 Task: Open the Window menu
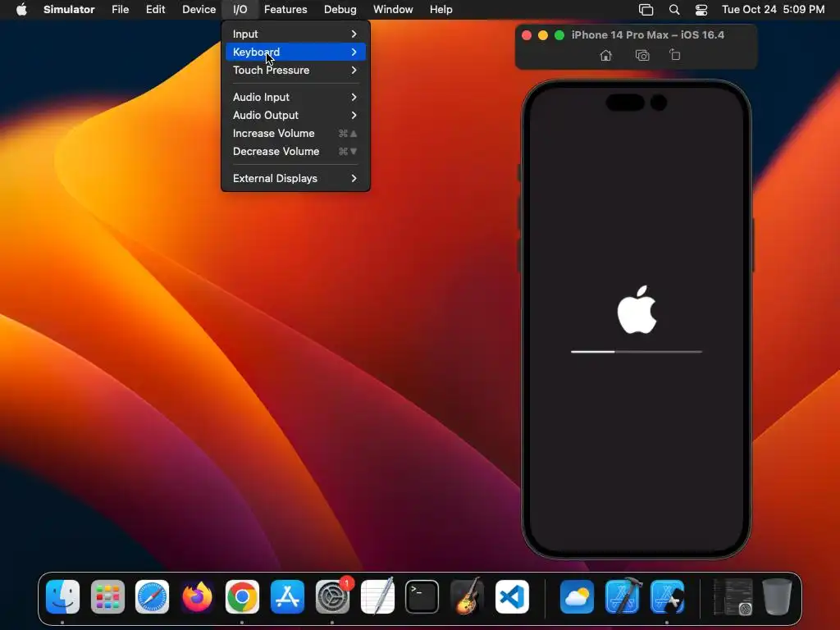(x=393, y=10)
